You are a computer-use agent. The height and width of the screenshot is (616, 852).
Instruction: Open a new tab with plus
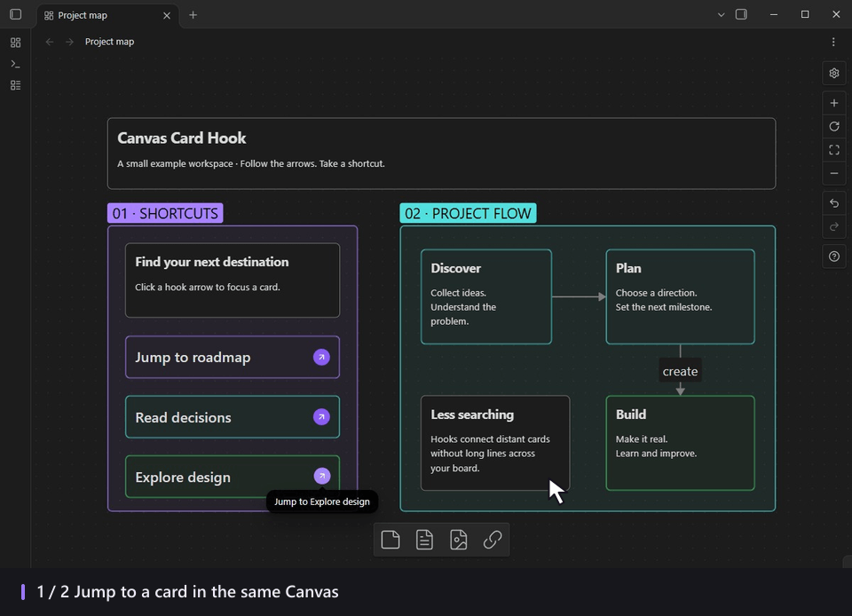point(193,15)
